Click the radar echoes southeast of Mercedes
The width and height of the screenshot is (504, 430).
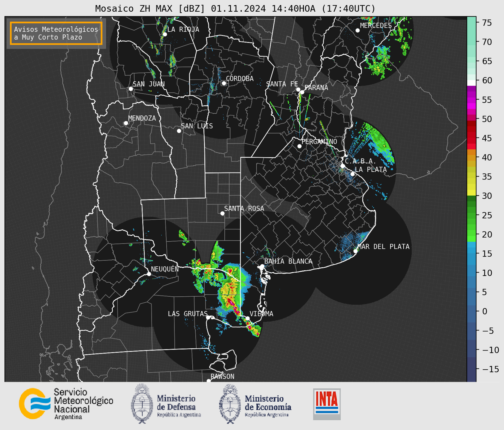click(379, 62)
